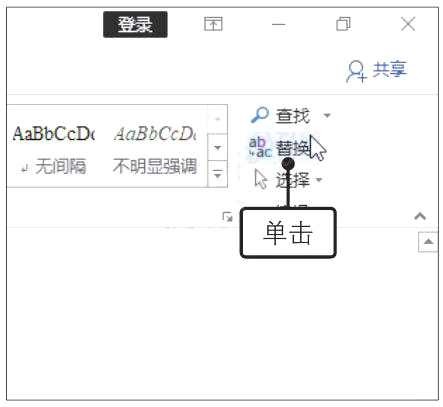The height and width of the screenshot is (407, 443).
Task: Click the 替换 replace icon
Action: (x=260, y=147)
